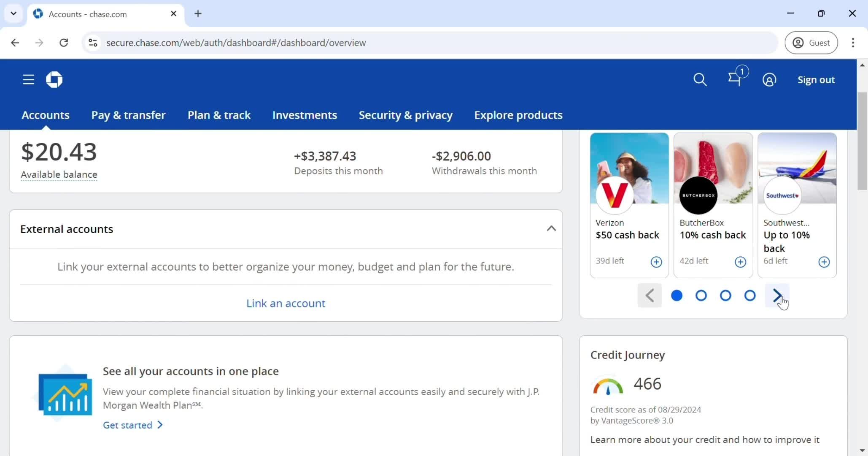The width and height of the screenshot is (868, 456).
Task: Add the ButcherBox 10% cash back offer
Action: coord(740,262)
